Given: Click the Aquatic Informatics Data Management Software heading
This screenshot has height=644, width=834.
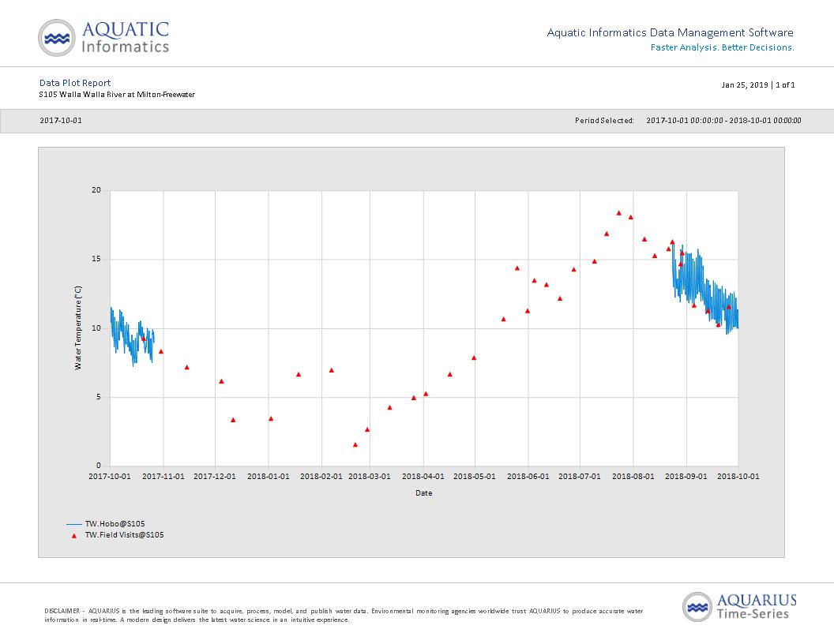Looking at the screenshot, I should tap(671, 33).
